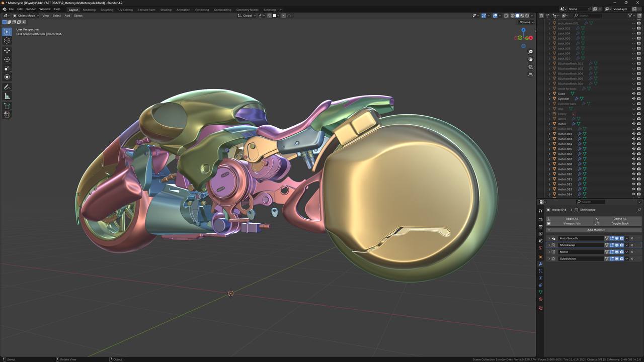Open the World properties tab
The height and width of the screenshot is (362, 644).
(540, 248)
